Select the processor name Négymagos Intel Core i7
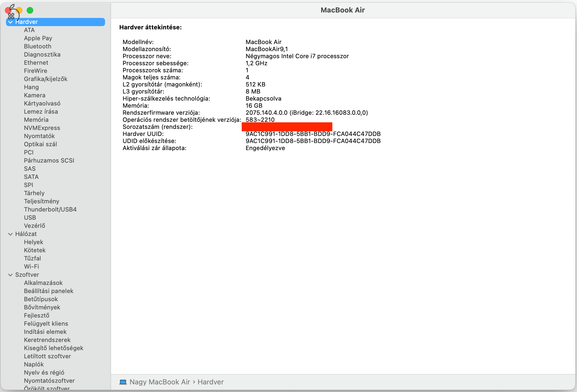Image resolution: width=577 pixels, height=392 pixels. 297,56
